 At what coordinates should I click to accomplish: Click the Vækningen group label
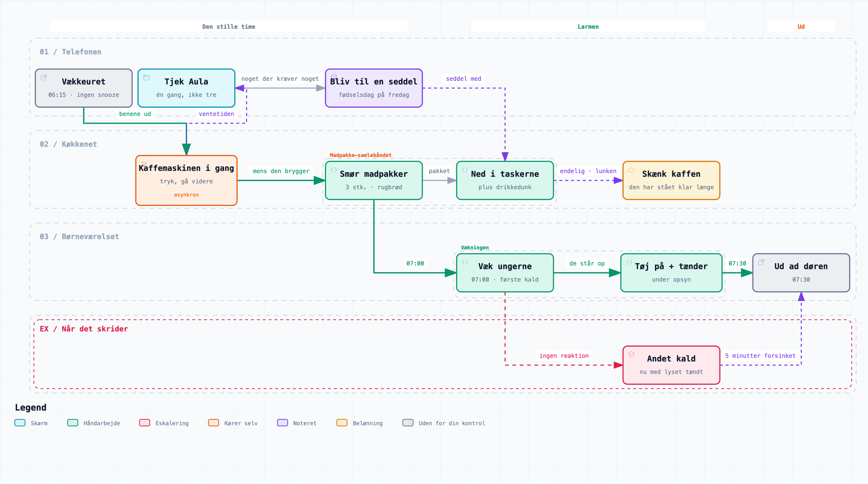[x=475, y=248]
